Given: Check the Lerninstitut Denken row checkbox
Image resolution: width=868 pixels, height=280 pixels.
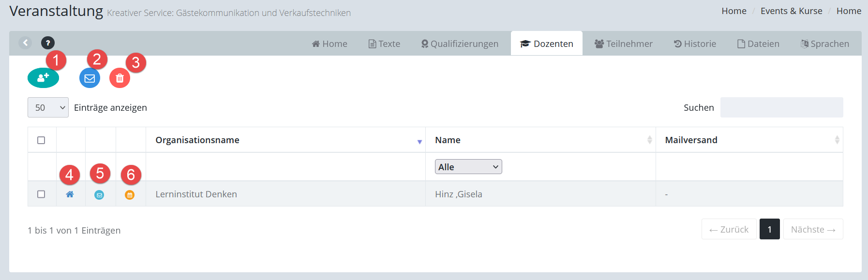Looking at the screenshot, I should tap(41, 194).
